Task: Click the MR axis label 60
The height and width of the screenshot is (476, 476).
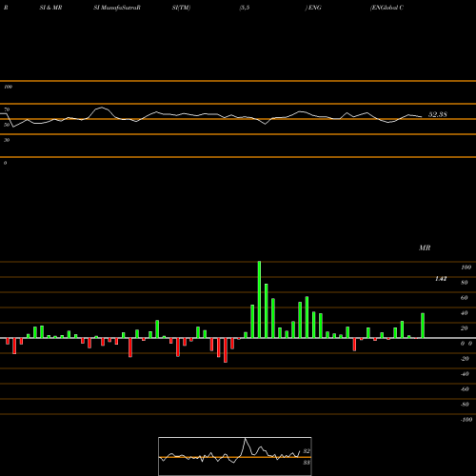Action: (x=465, y=298)
